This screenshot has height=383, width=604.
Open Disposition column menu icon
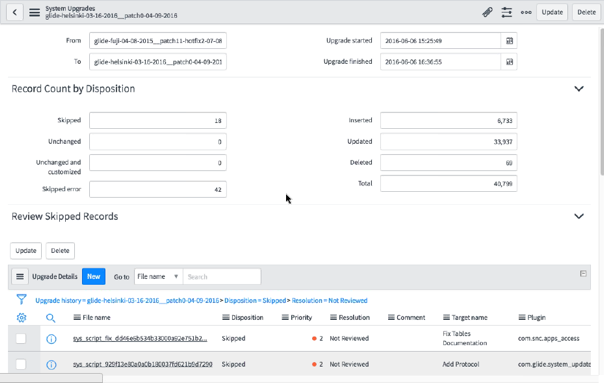pos(226,317)
